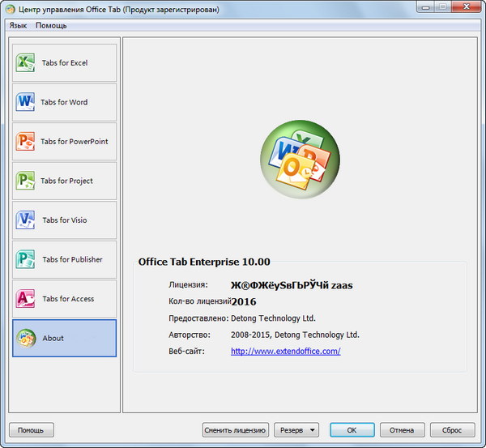Click the Visio icon in sidebar
The height and width of the screenshot is (448, 486).
25,220
